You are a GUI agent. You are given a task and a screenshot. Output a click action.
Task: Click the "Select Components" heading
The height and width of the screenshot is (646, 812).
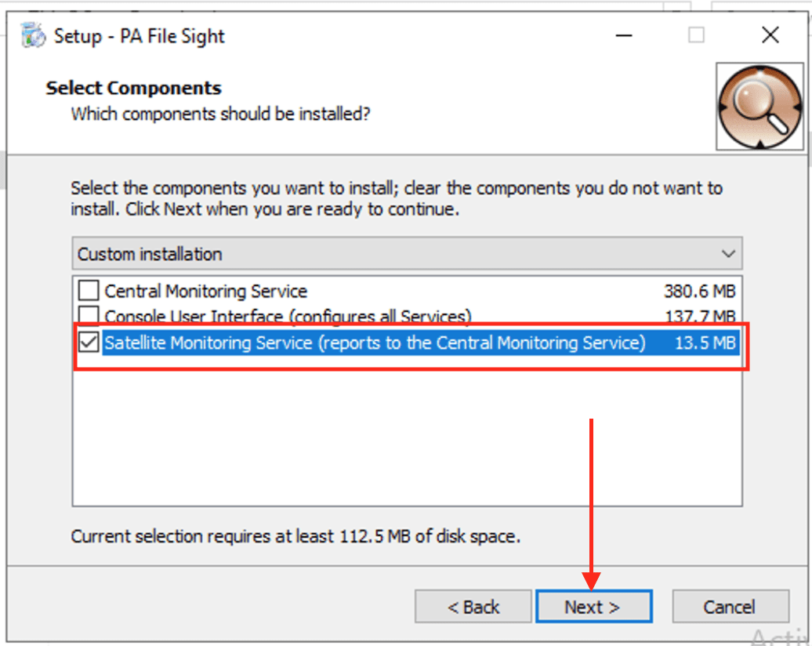pyautogui.click(x=133, y=88)
